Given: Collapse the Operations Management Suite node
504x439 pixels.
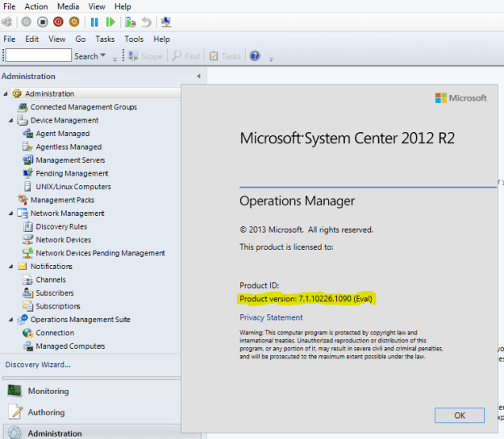Looking at the screenshot, I should pyautogui.click(x=11, y=320).
